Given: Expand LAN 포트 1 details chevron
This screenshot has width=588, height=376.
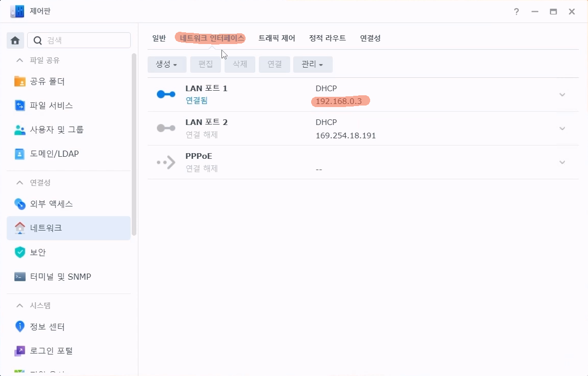Looking at the screenshot, I should (562, 95).
